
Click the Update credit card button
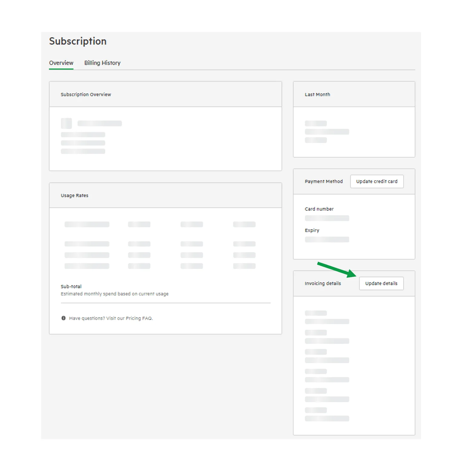377,181
